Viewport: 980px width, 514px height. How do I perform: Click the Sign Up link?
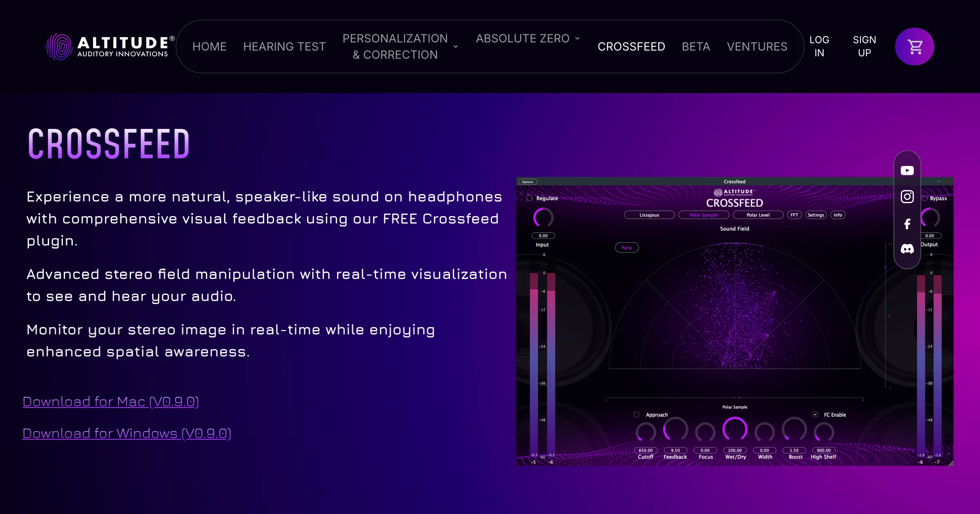(x=864, y=47)
